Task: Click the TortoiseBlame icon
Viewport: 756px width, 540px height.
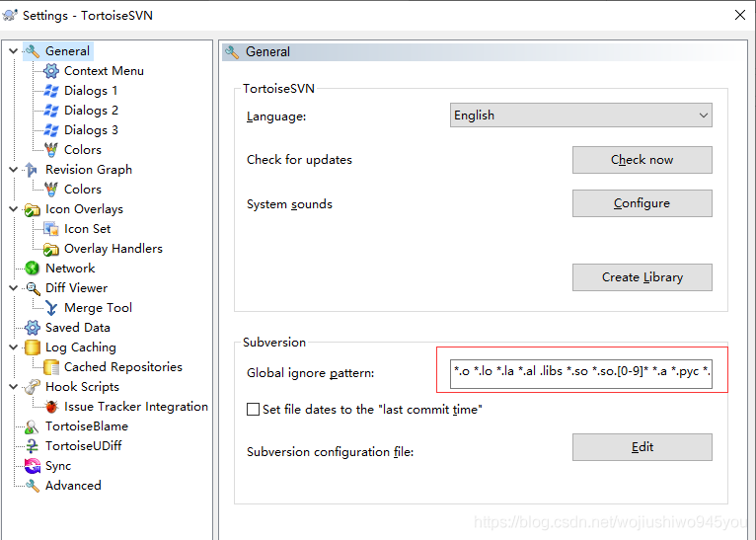Action: (x=33, y=426)
